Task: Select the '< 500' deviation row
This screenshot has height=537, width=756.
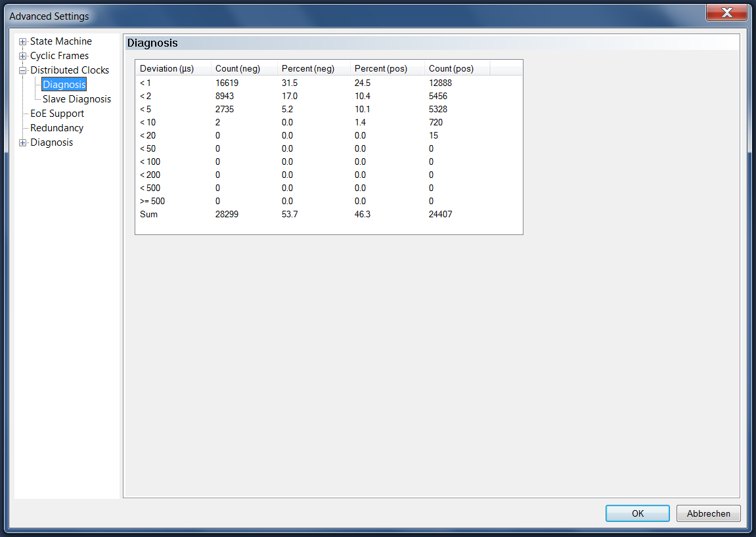Action: coord(329,188)
